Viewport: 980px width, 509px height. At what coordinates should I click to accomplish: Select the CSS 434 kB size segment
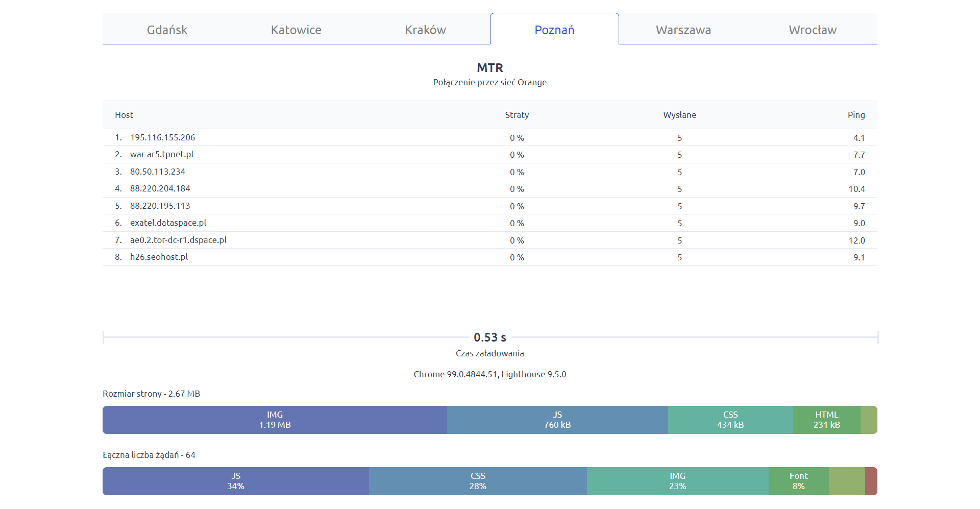[730, 420]
